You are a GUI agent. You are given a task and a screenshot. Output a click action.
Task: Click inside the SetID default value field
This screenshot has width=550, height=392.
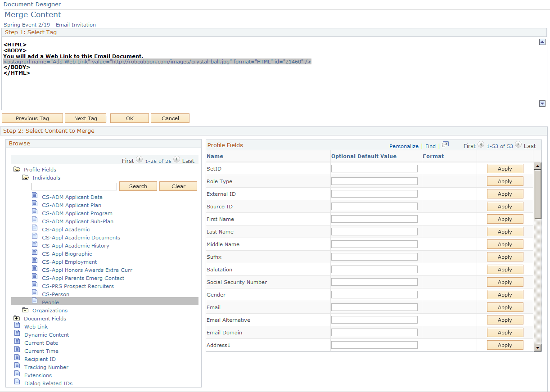(x=374, y=168)
